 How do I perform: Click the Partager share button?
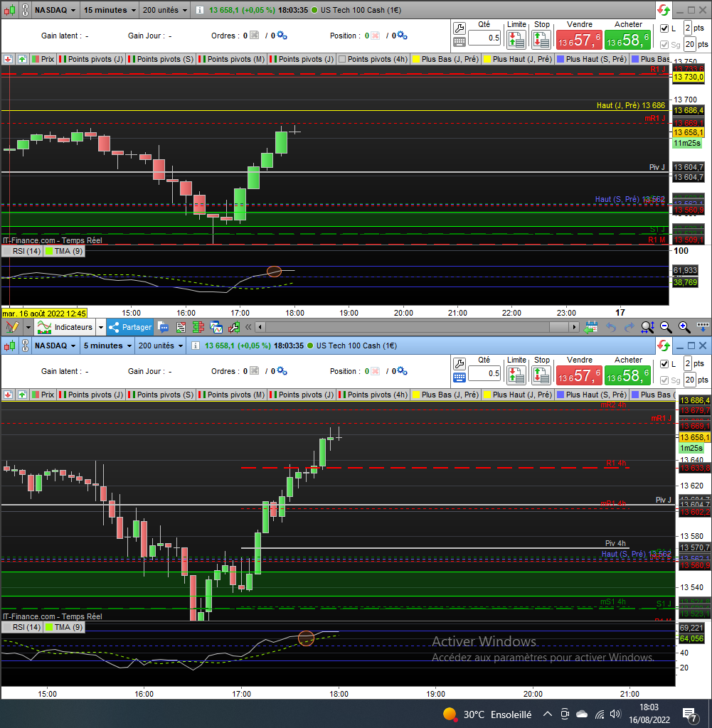click(x=130, y=327)
